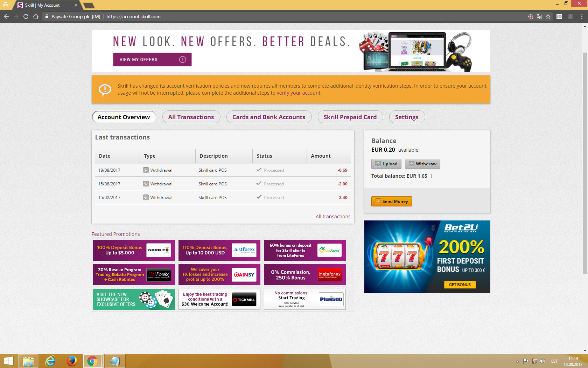Screen dimensions: 588x368
Task: Show hidden tray icons arrow
Action: [517, 361]
